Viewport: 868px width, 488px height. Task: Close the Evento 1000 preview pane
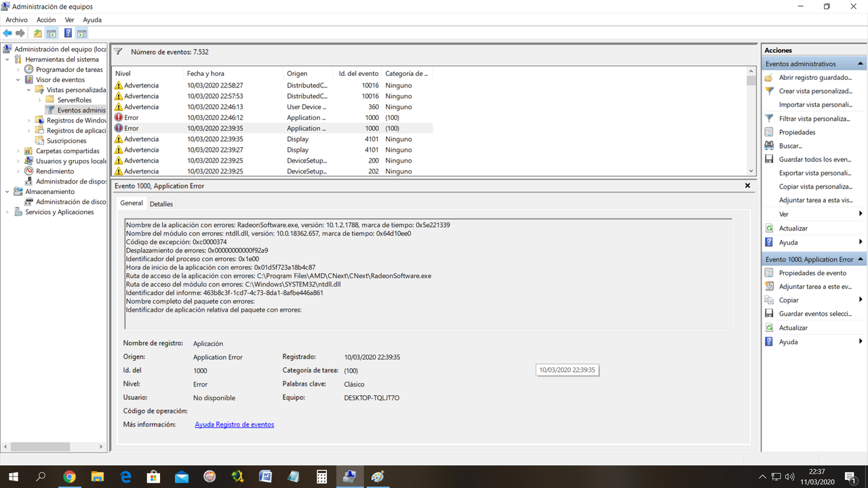click(748, 186)
